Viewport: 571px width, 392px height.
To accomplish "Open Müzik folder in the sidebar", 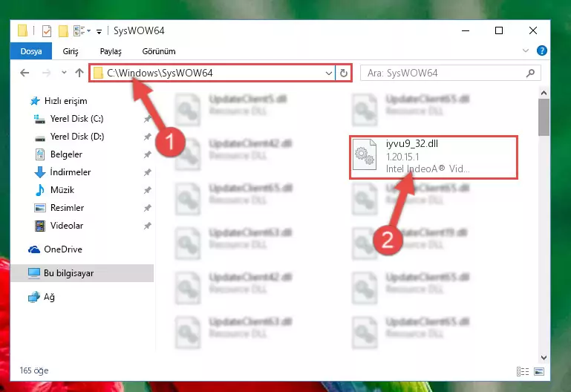I will (62, 190).
